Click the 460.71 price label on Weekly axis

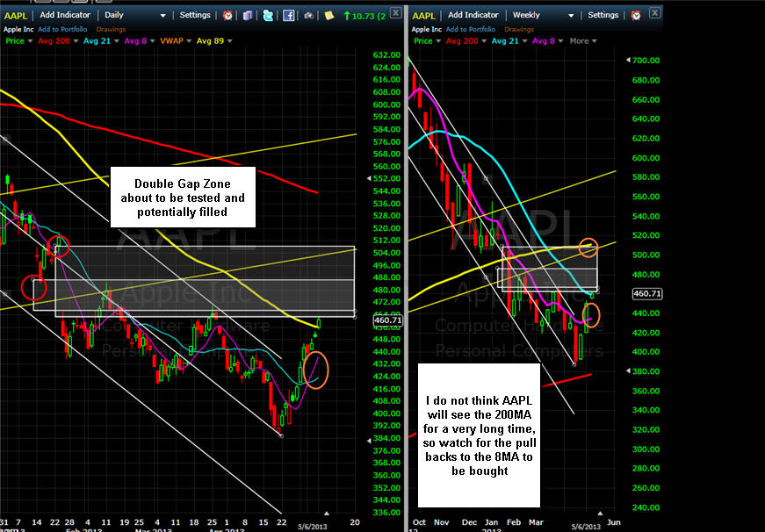[x=647, y=293]
